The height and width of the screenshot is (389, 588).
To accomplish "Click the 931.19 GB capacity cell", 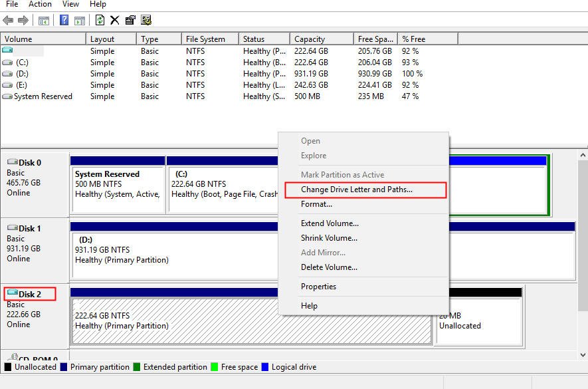I will [x=311, y=74].
